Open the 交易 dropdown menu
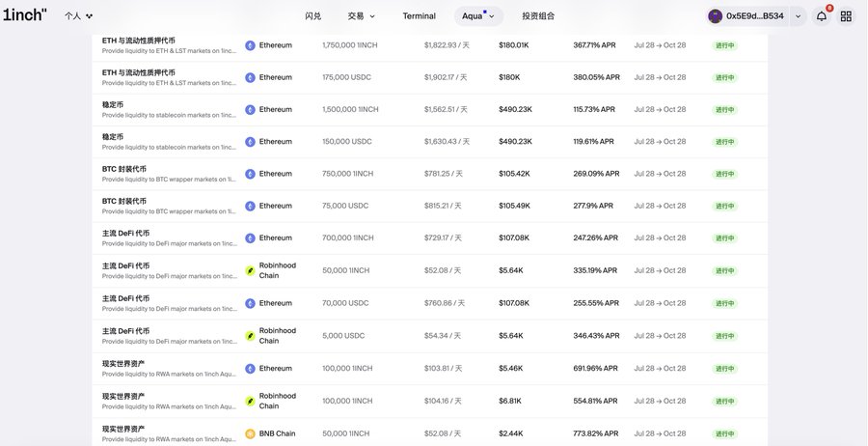This screenshot has height=446, width=868. (x=361, y=16)
